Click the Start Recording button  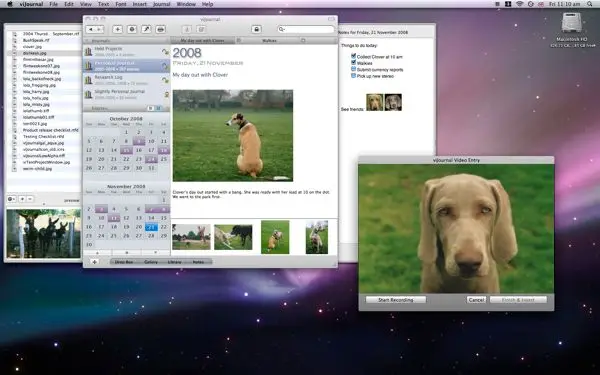[396, 300]
